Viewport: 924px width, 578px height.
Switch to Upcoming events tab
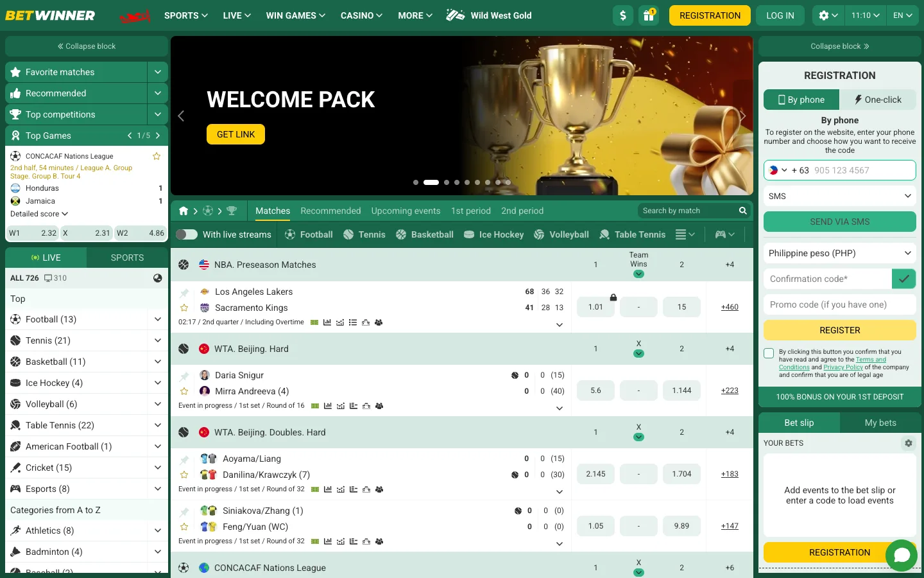click(406, 211)
